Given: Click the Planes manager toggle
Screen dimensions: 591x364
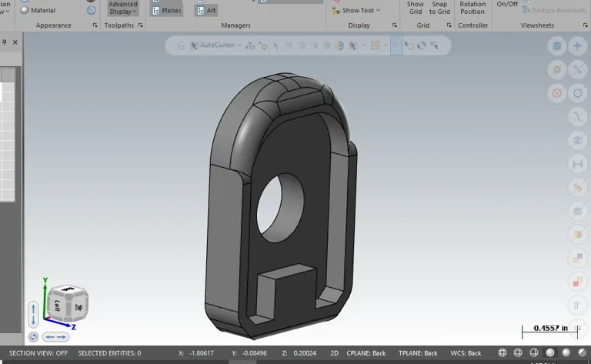Looking at the screenshot, I should click(166, 11).
